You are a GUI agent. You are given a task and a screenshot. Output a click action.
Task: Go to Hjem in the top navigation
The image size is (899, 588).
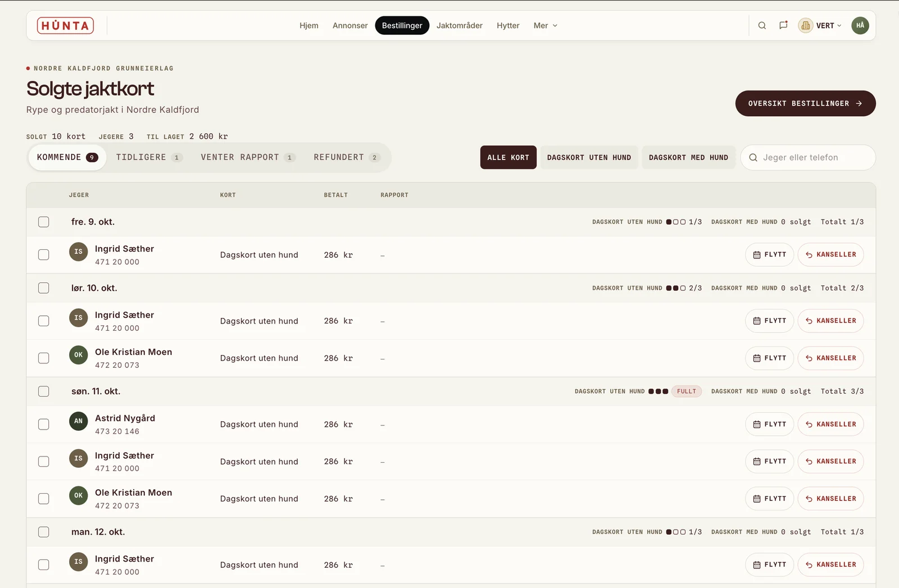[x=309, y=25]
